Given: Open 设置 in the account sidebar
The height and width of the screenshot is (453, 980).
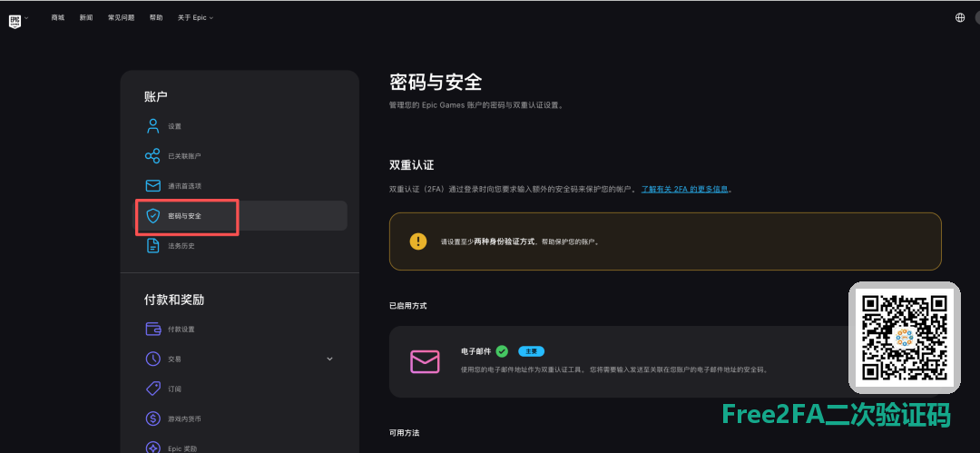Looking at the screenshot, I should click(174, 126).
